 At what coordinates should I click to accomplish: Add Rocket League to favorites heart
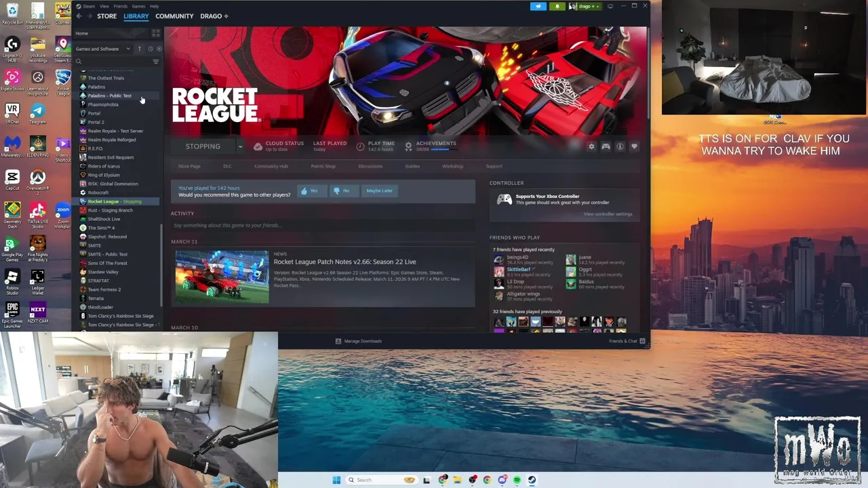point(634,146)
